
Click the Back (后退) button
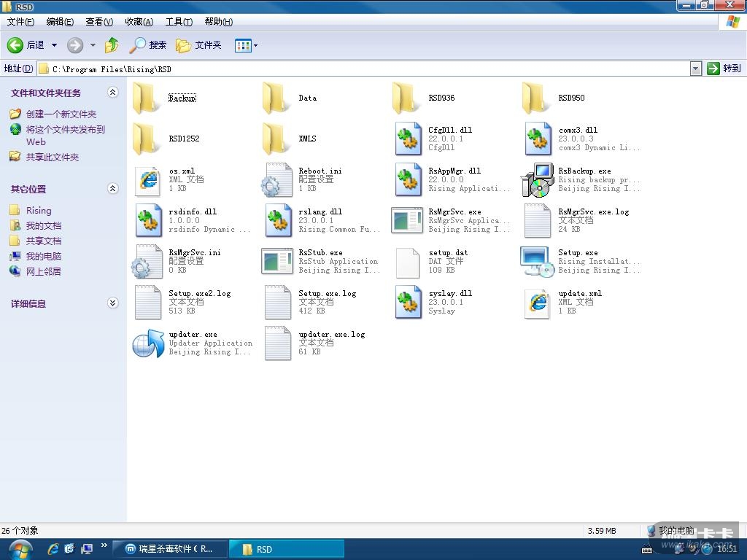27,45
